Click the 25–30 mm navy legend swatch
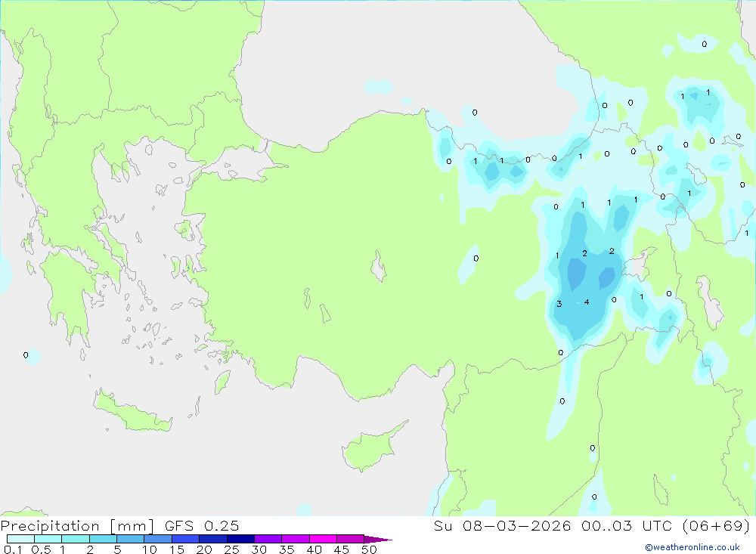 point(240,539)
